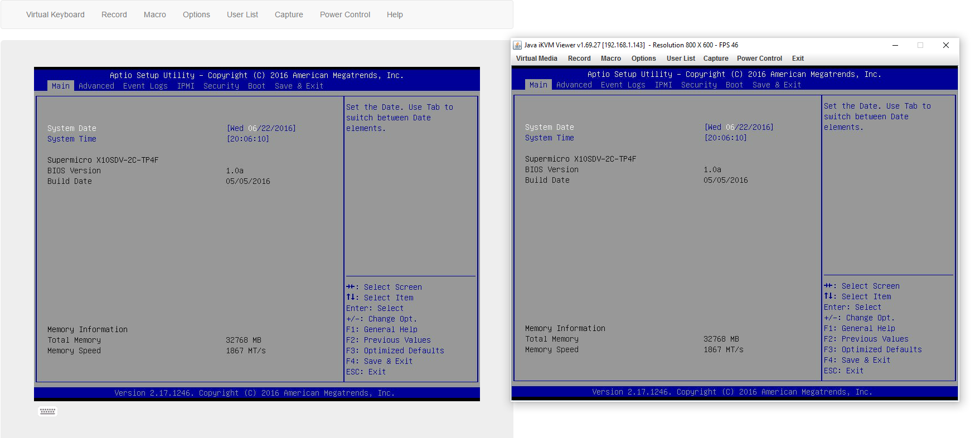Viewport: 980px width, 438px height.
Task: Select System Time value in right BIOS screen
Action: point(725,138)
